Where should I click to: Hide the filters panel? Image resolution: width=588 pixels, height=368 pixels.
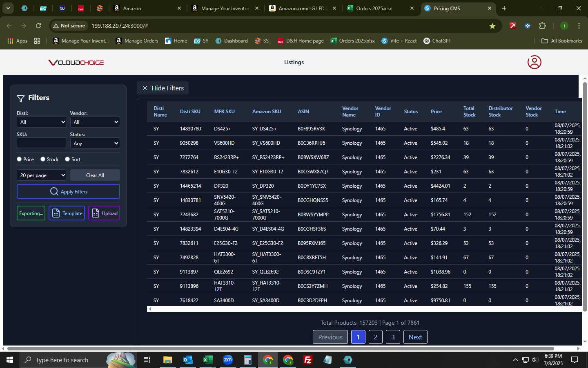coord(163,88)
